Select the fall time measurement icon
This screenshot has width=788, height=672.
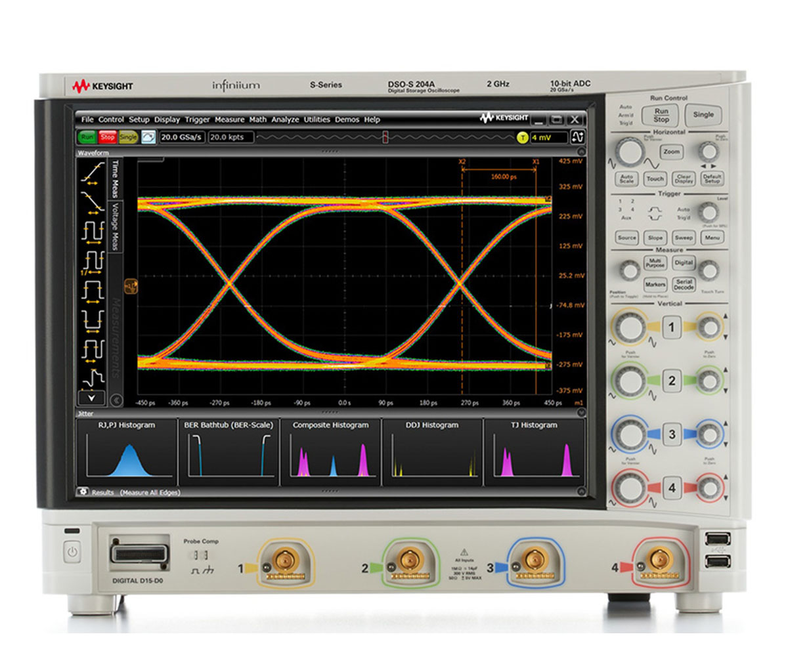coord(91,202)
